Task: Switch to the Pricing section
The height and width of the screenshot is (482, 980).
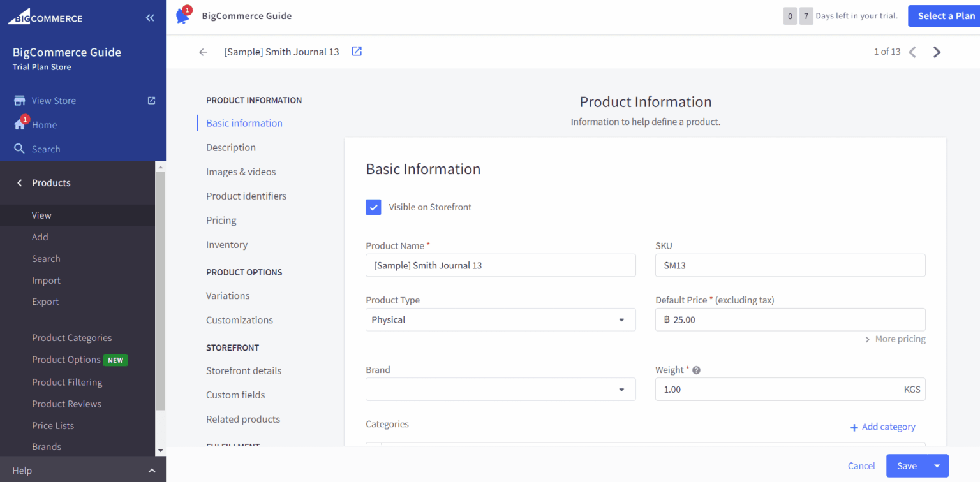Action: (x=221, y=220)
